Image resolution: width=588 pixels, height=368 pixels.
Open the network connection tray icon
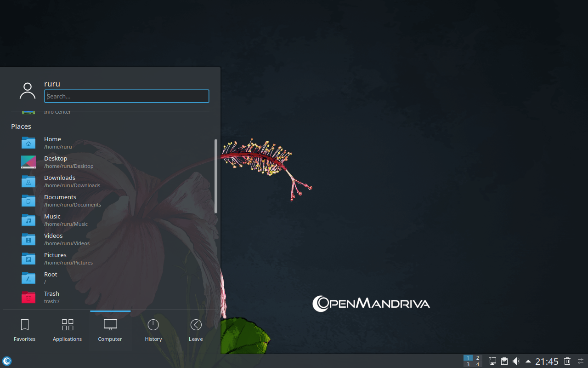[x=492, y=361]
